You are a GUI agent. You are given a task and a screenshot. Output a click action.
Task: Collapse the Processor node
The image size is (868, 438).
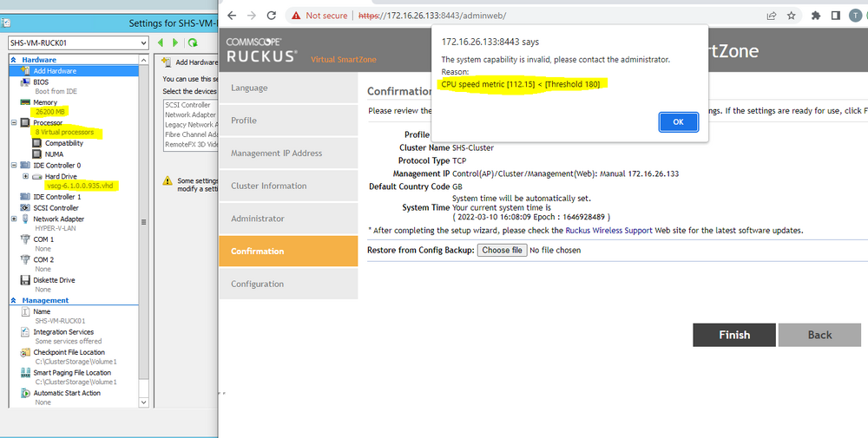[14, 123]
